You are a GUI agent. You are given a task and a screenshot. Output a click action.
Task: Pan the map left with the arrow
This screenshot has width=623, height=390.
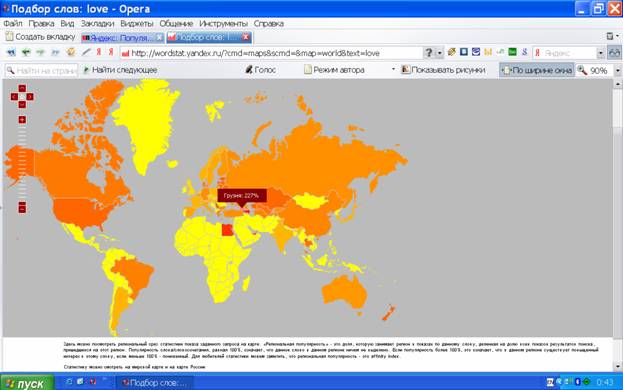click(14, 97)
